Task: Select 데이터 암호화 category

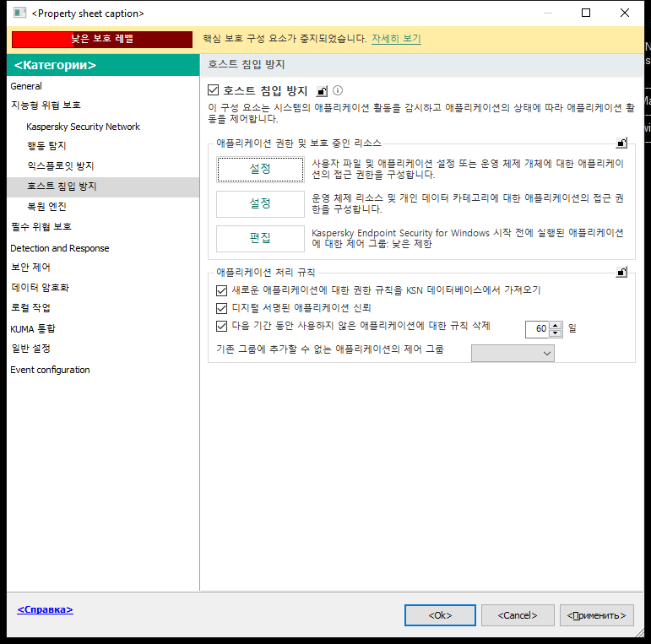Action: click(x=40, y=288)
